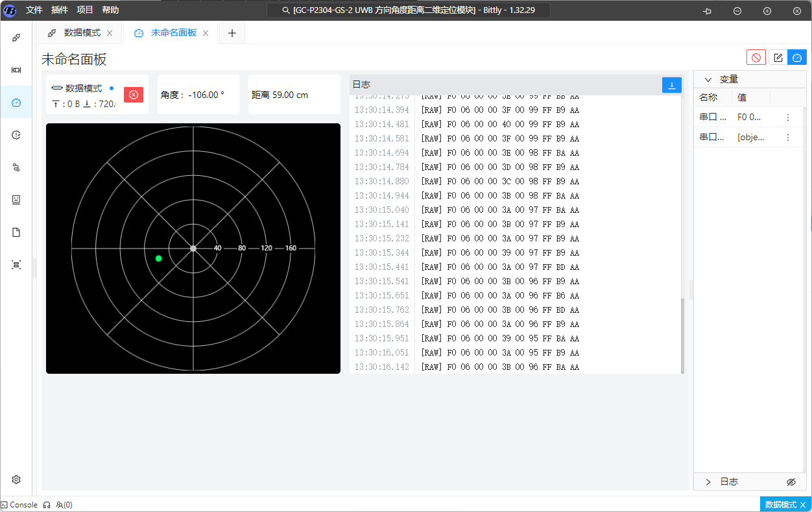Viewport: 812px width, 512px height.
Task: Open the connection plug icon in the sidebar
Action: [16, 38]
